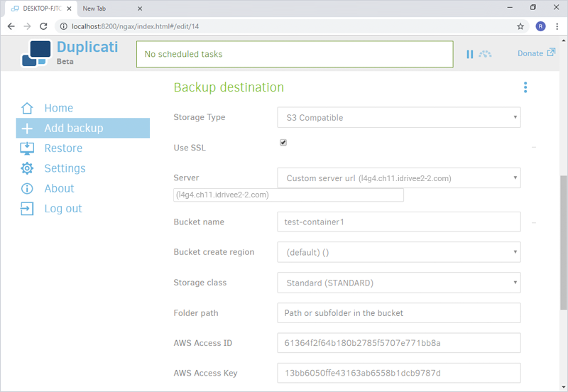Viewport: 568px width, 392px height.
Task: Click the custom server URL text field
Action: pos(288,195)
